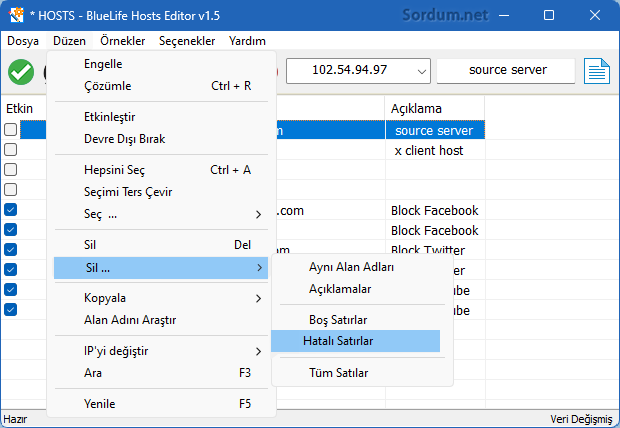Click the Etkin column header

19,108
